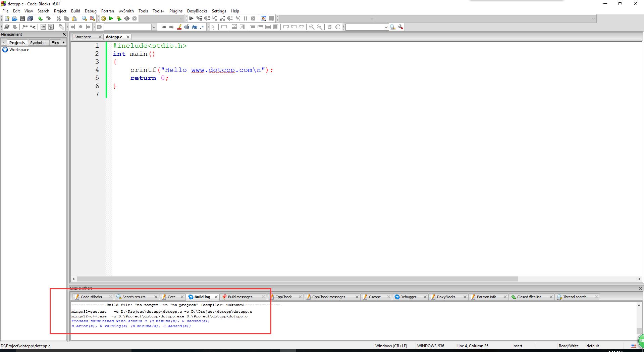Screen dimensions: 644x352
Task: Open thread search options wrench icon
Action: [x=400, y=27]
